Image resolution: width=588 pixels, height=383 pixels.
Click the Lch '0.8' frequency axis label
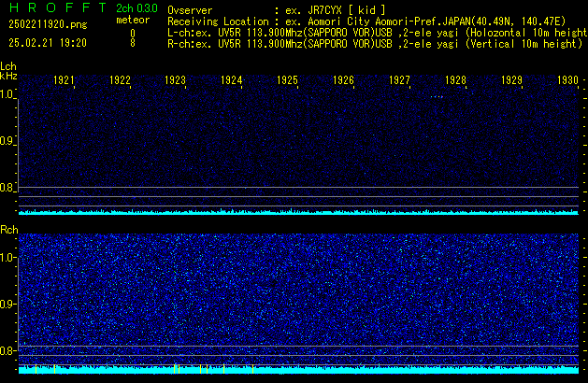(x=7, y=188)
